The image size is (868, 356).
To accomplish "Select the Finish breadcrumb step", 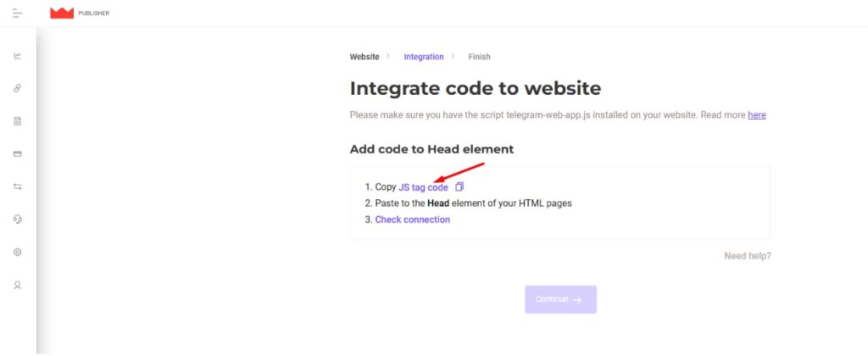I will 479,57.
